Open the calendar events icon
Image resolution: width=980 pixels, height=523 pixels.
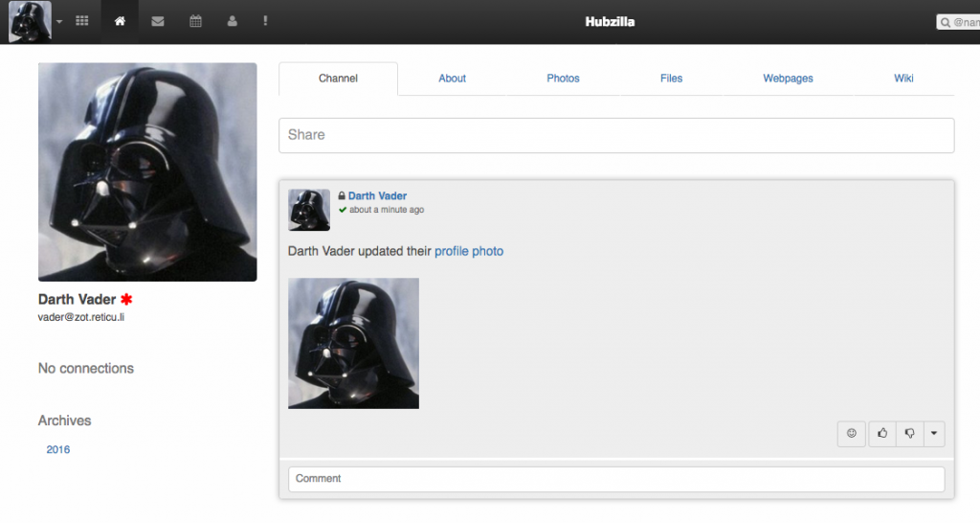point(195,21)
